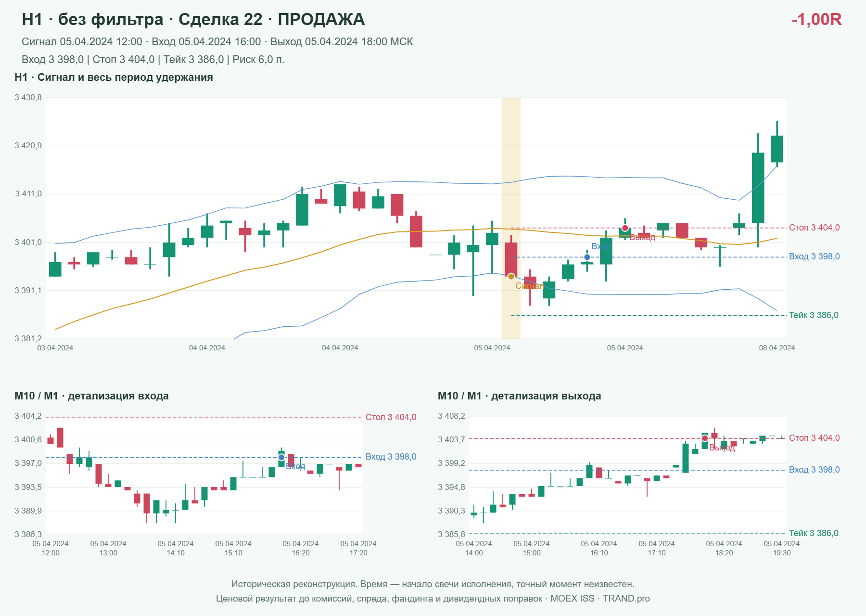Image resolution: width=866 pixels, height=616 pixels.
Task: Click heading 'M10 / M1 · детализация выхода'
Action: (520, 396)
